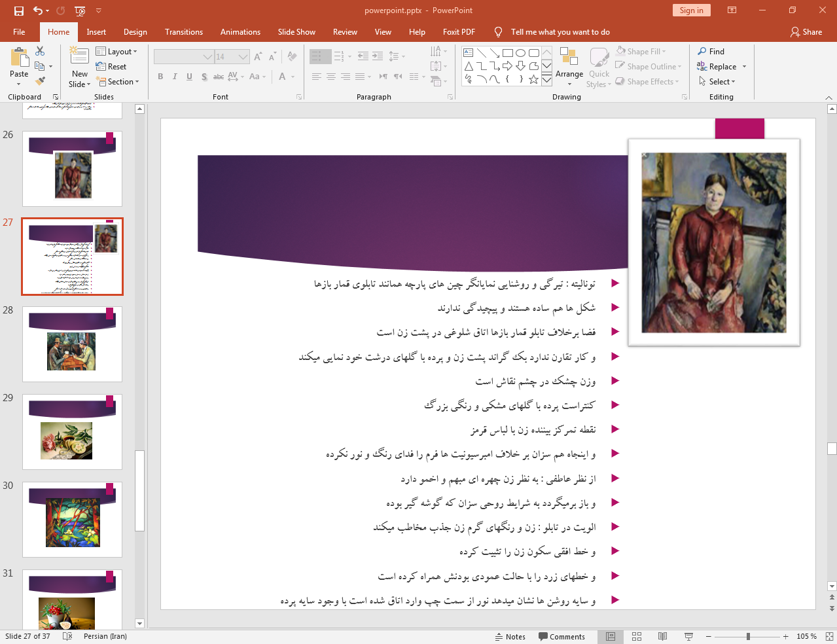Viewport: 837px width, 644px height.
Task: Open Reading View from status bar
Action: point(662,636)
